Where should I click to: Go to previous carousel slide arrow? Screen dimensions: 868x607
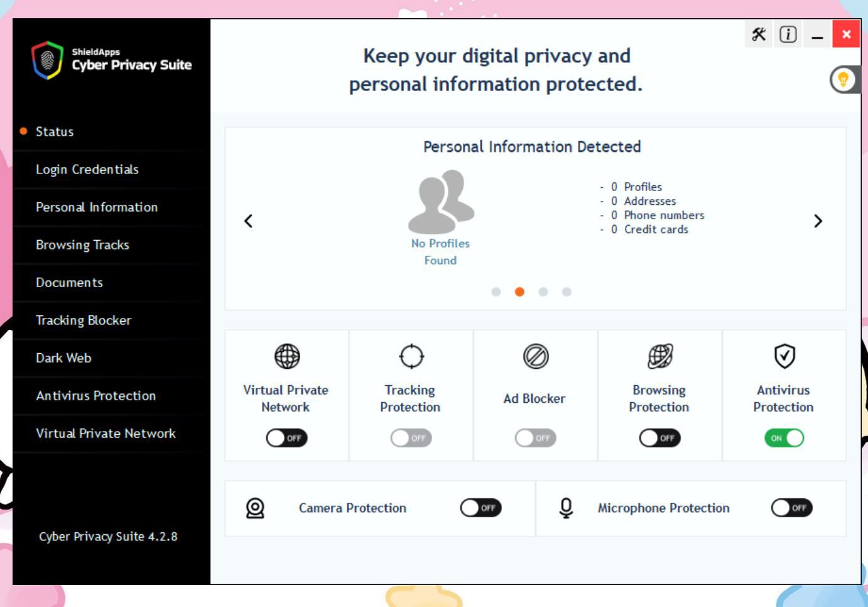coord(249,221)
